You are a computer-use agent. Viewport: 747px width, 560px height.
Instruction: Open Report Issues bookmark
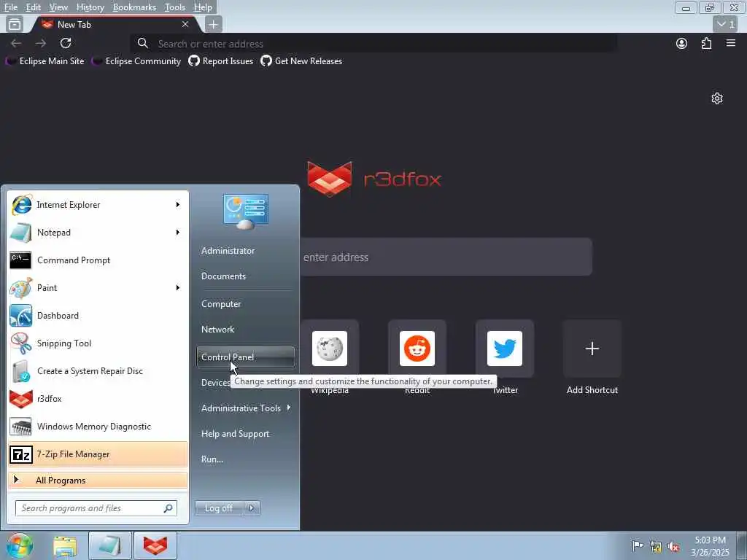click(220, 61)
